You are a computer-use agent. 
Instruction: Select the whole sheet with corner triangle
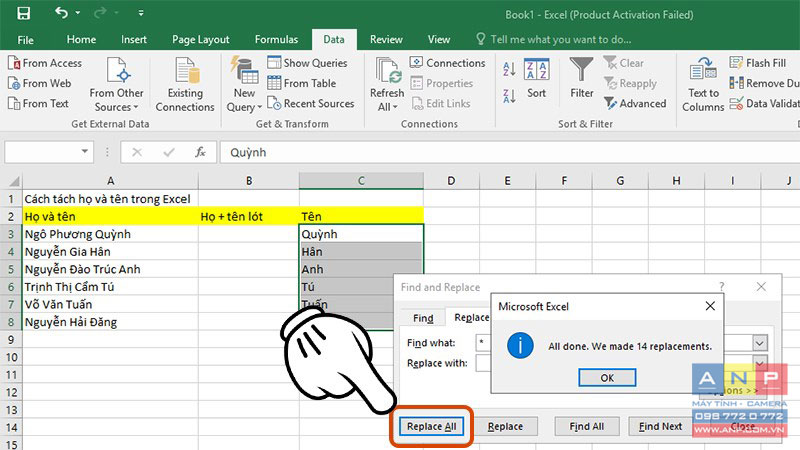(x=14, y=181)
